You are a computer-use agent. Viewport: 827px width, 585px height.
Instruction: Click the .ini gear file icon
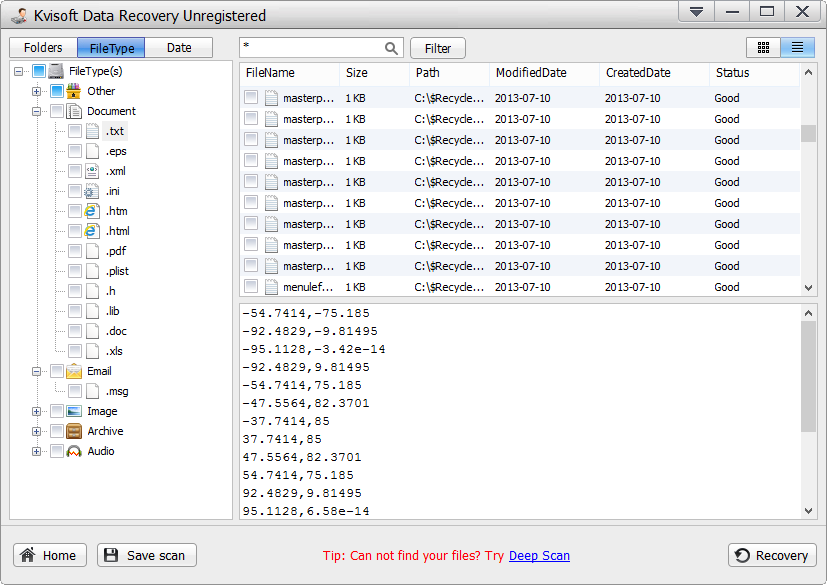click(92, 191)
